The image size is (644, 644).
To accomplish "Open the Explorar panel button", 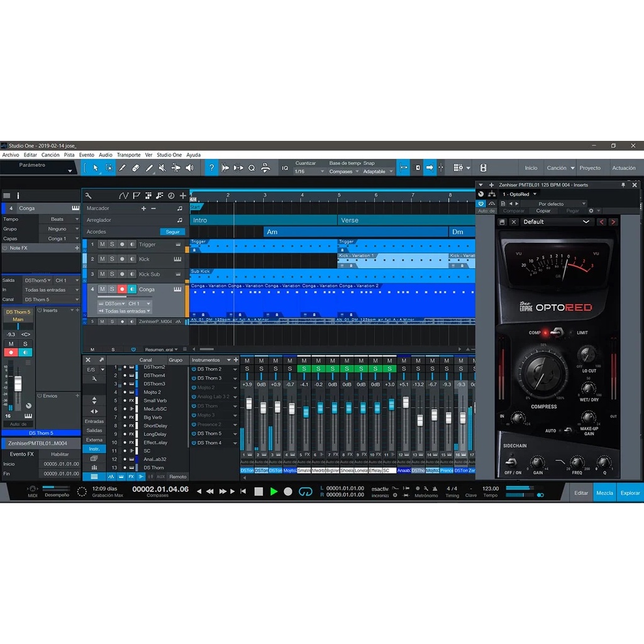I will click(x=630, y=493).
